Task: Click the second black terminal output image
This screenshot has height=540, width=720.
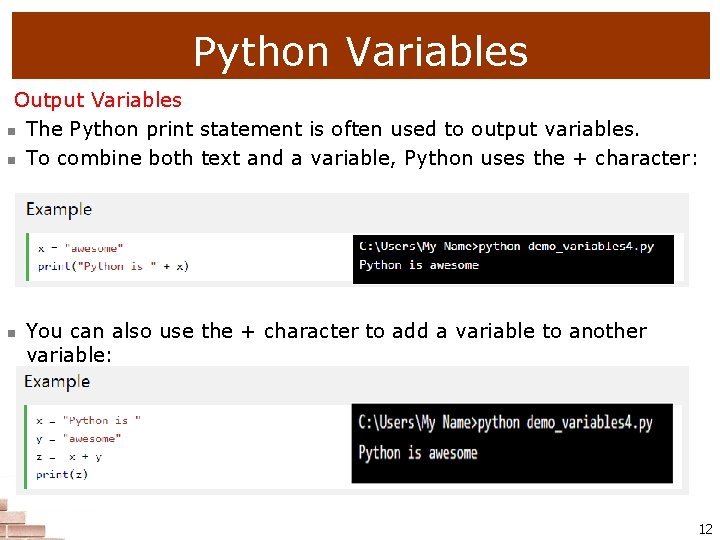Action: pos(512,442)
